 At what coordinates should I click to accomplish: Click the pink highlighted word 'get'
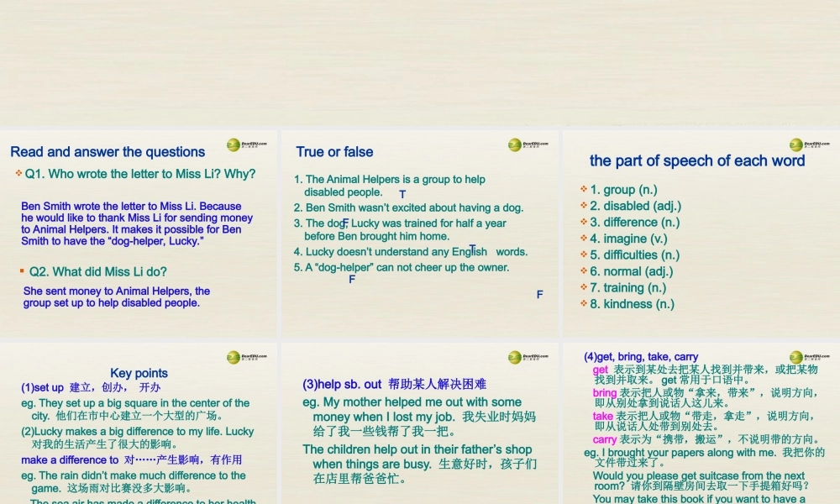pyautogui.click(x=600, y=370)
